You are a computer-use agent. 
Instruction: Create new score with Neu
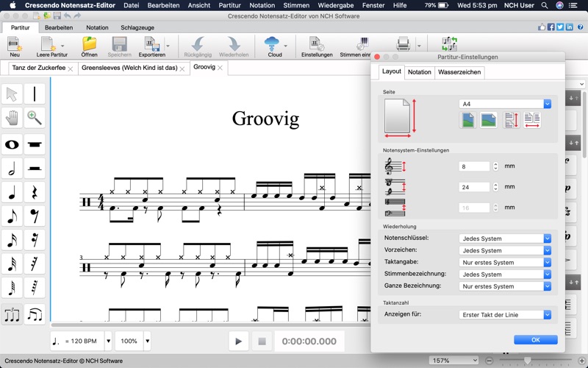15,46
